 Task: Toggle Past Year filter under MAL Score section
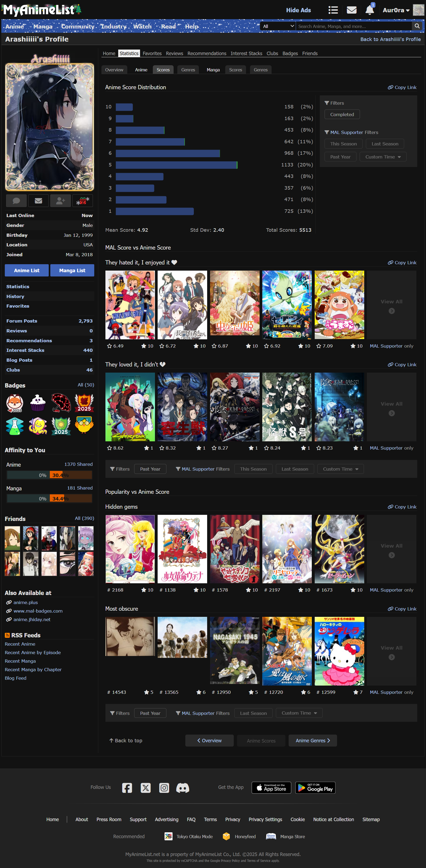[x=150, y=469]
